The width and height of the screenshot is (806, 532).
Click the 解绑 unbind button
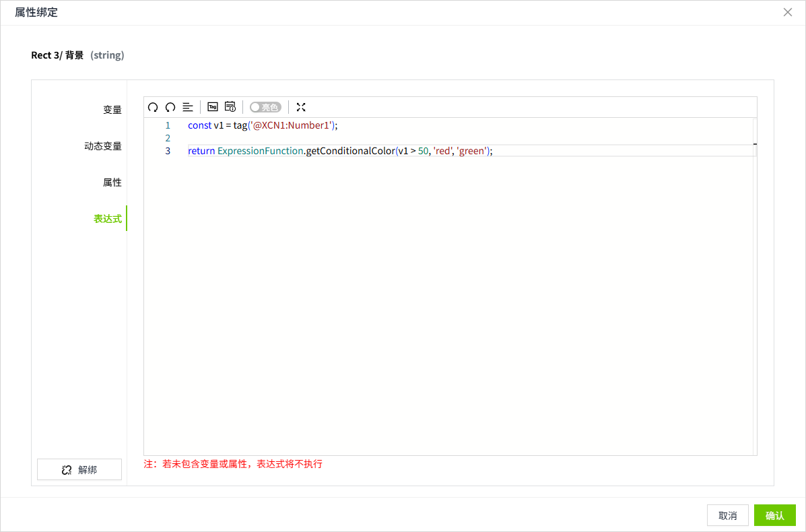pos(79,469)
